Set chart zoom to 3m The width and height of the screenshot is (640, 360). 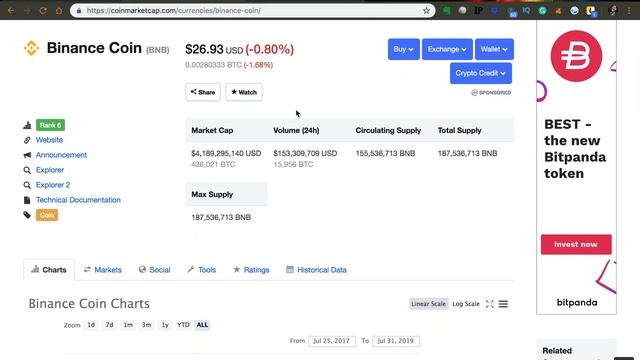tap(147, 325)
